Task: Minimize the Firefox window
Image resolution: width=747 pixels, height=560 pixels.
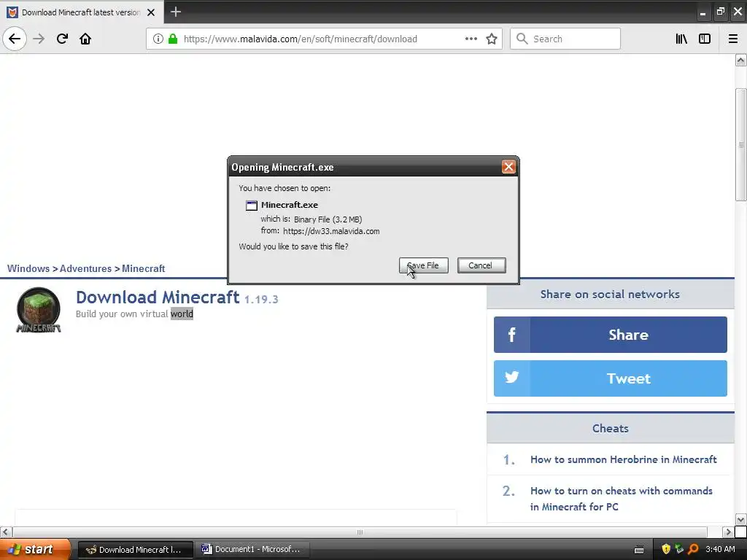Action: (x=703, y=12)
